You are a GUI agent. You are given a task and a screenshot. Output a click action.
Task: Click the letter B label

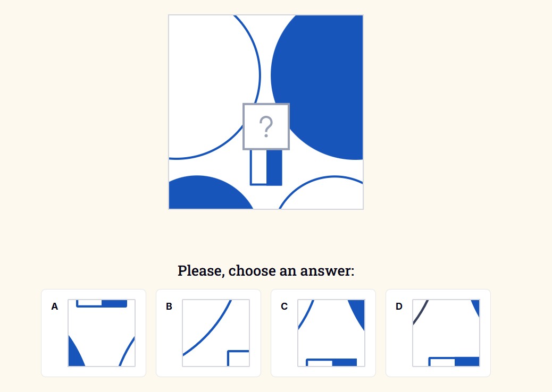point(169,306)
